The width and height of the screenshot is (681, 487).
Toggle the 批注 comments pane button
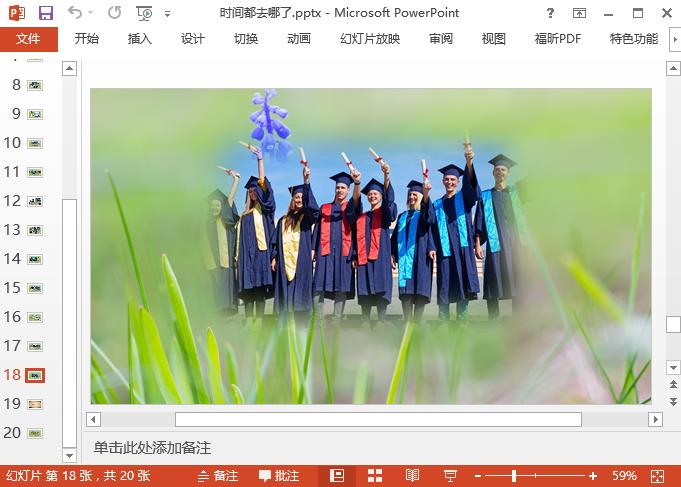click(279, 476)
